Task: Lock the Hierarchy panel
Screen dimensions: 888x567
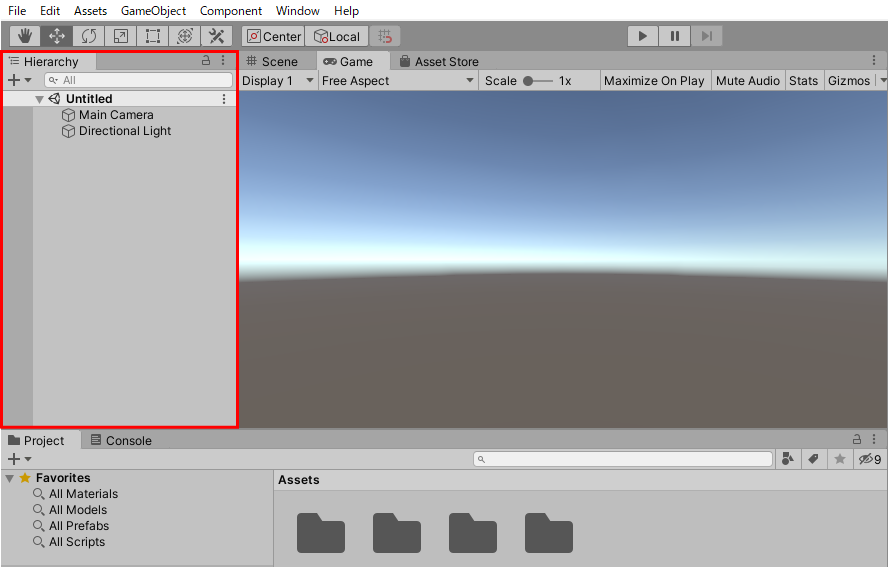Action: [x=206, y=60]
